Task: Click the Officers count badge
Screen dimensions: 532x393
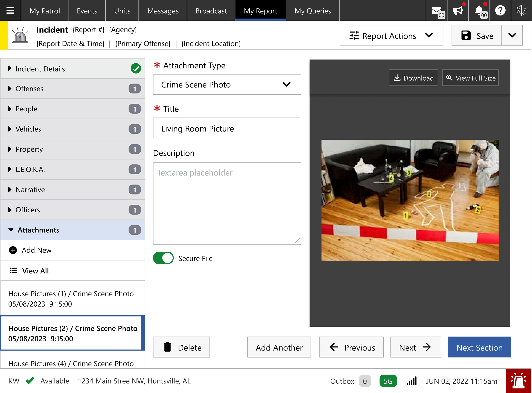Action: [135, 210]
